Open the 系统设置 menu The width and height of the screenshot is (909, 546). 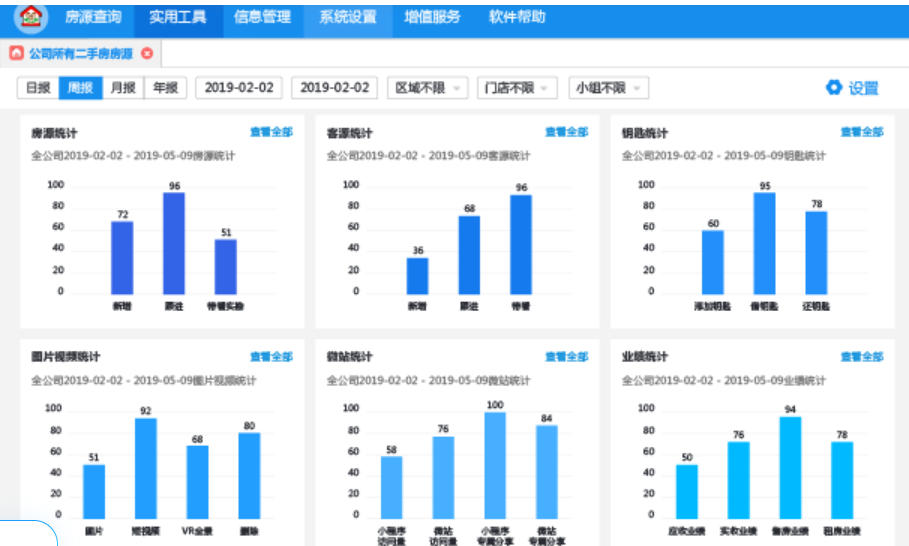[348, 17]
